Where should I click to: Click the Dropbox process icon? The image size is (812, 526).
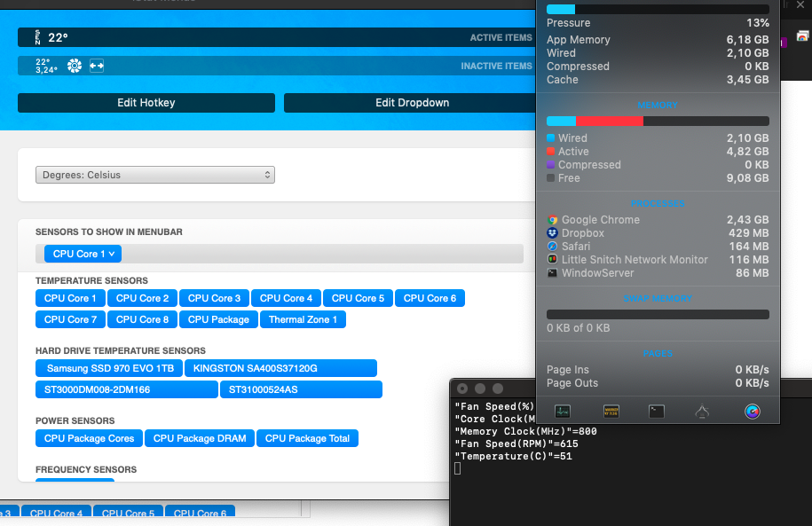553,233
